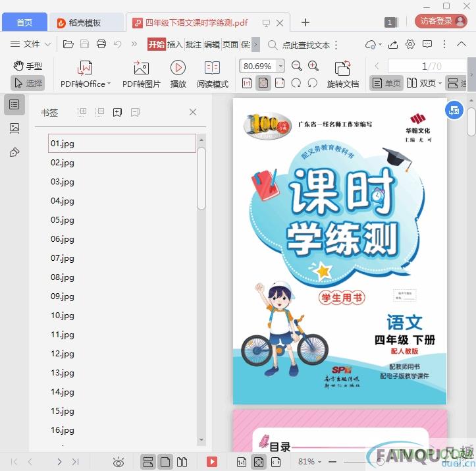This screenshot has height=471, width=476.
Task: Open the 批注 annotation ribbon tab
Action: tap(194, 45)
